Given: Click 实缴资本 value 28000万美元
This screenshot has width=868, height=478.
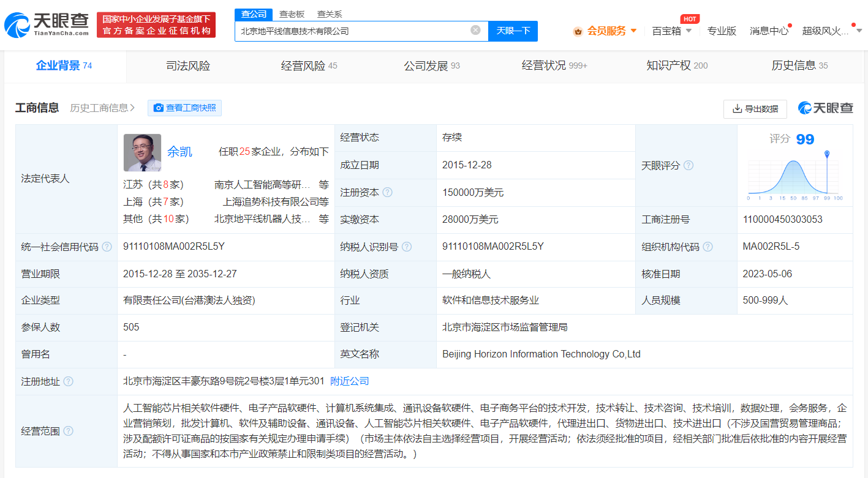Looking at the screenshot, I should pos(470,220).
